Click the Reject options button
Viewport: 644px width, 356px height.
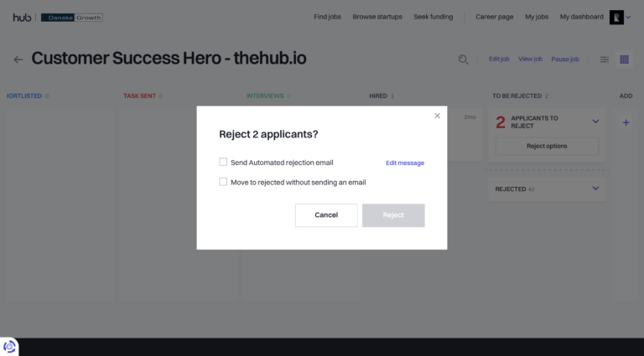click(547, 146)
